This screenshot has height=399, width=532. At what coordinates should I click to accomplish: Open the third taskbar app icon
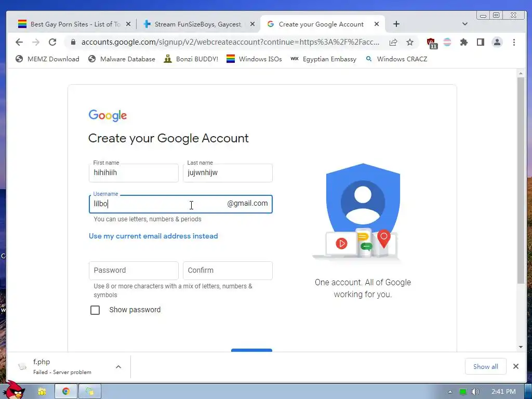click(x=89, y=392)
